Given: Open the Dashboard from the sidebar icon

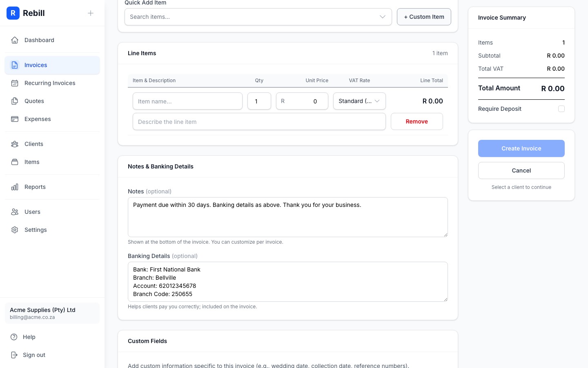Looking at the screenshot, I should (x=15, y=40).
